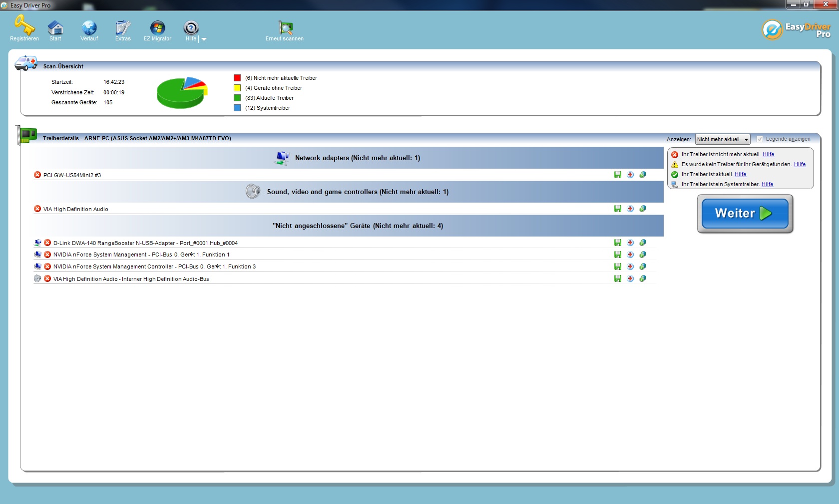
Task: Open the Extras toolbar icon
Action: pyautogui.click(x=123, y=27)
